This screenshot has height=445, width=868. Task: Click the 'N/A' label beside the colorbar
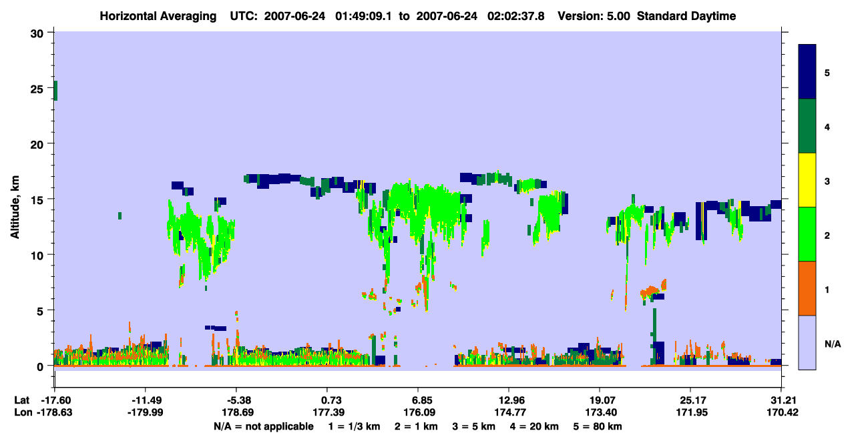(832, 344)
